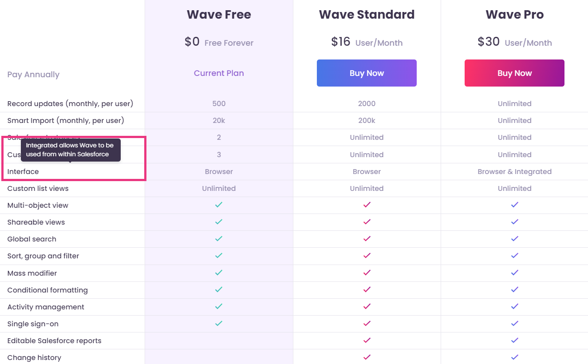Click the Wave Pro plan heading
588x364 pixels.
(514, 15)
